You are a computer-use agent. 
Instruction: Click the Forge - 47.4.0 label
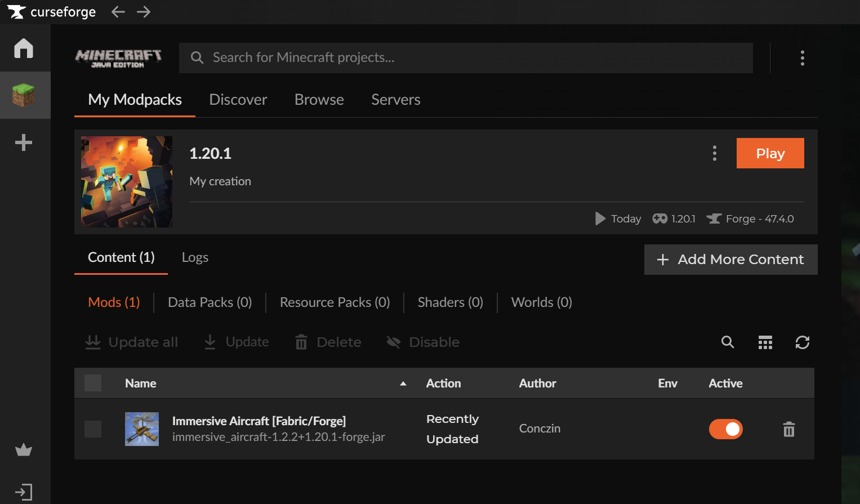(x=751, y=218)
